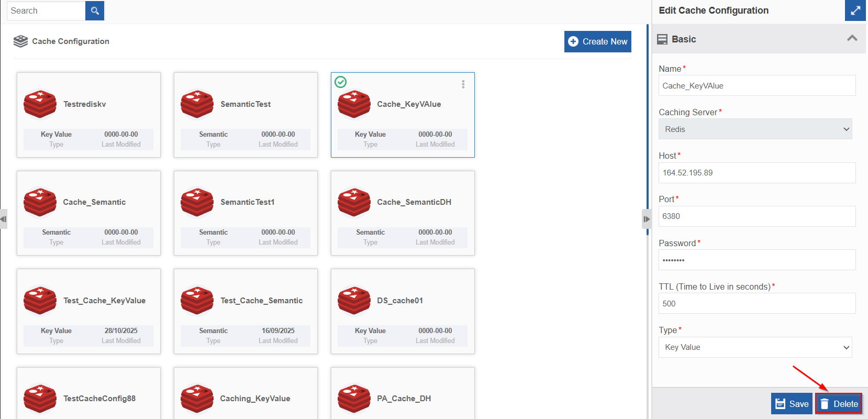Click the Password input field
The height and width of the screenshot is (419, 868).
pyautogui.click(x=757, y=260)
